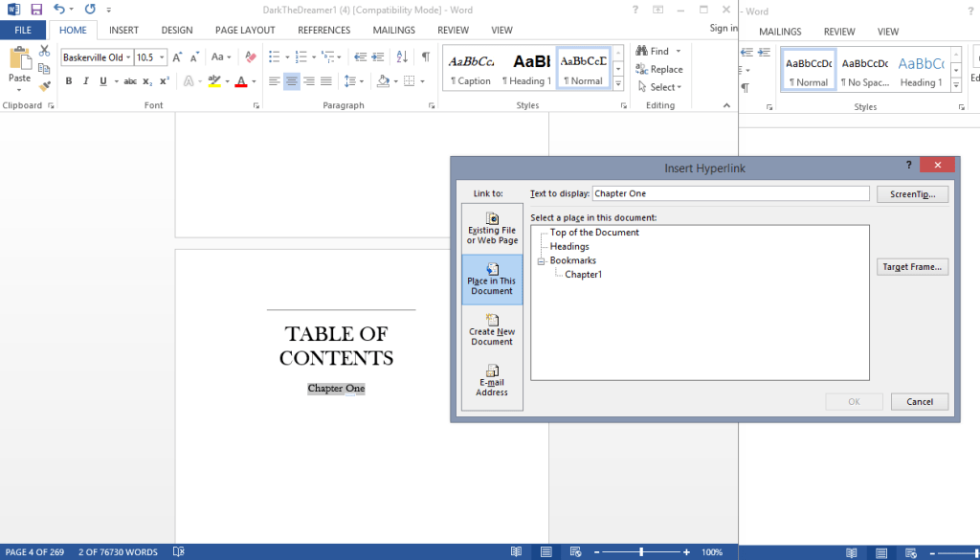Open the FILE menu
This screenshot has width=980, height=560.
click(x=22, y=30)
